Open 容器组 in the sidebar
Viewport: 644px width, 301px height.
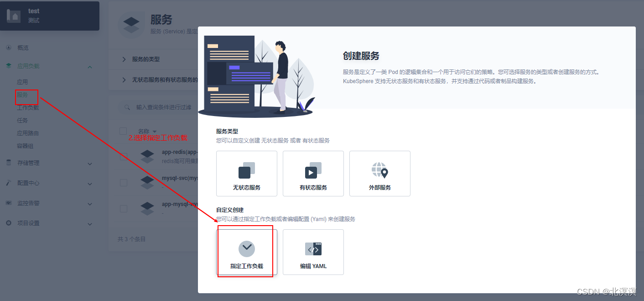pos(25,146)
